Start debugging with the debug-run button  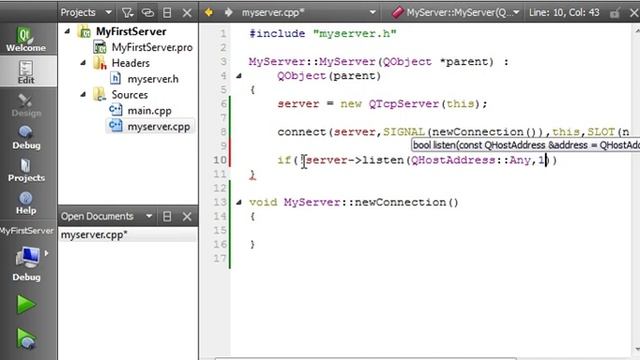click(26, 339)
